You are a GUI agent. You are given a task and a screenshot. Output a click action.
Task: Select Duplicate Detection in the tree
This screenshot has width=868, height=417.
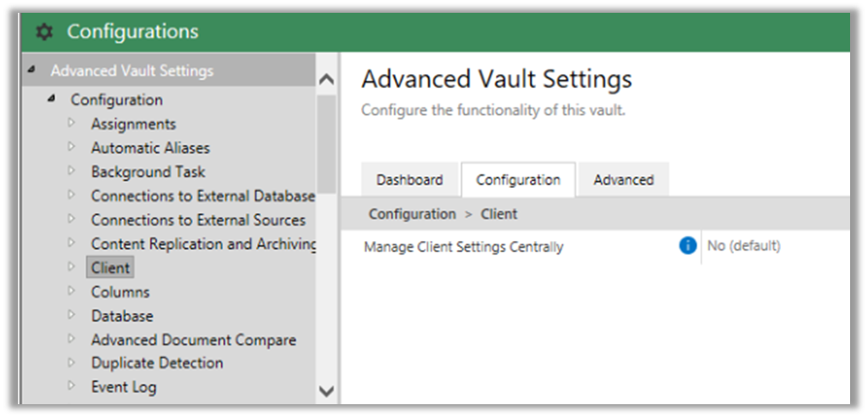157,363
